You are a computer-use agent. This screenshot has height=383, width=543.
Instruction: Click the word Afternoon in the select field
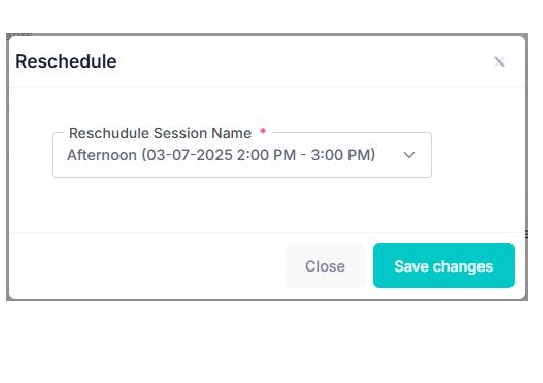pos(102,155)
